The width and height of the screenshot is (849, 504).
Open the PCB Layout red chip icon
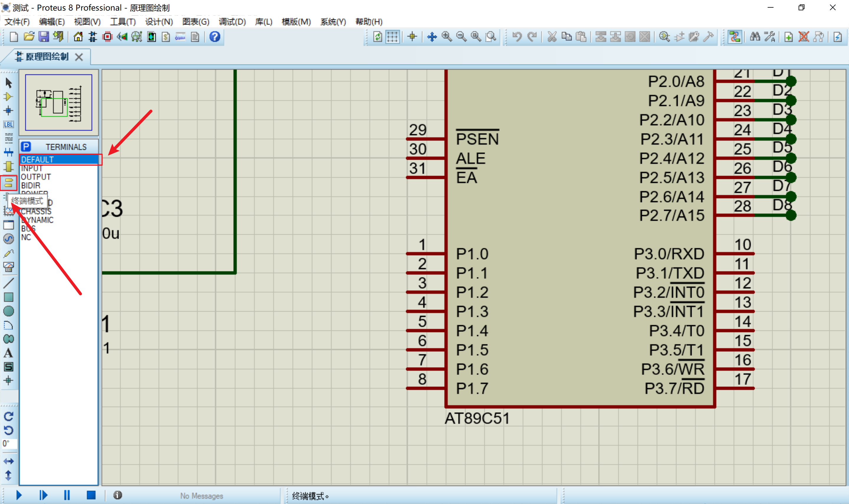point(107,37)
